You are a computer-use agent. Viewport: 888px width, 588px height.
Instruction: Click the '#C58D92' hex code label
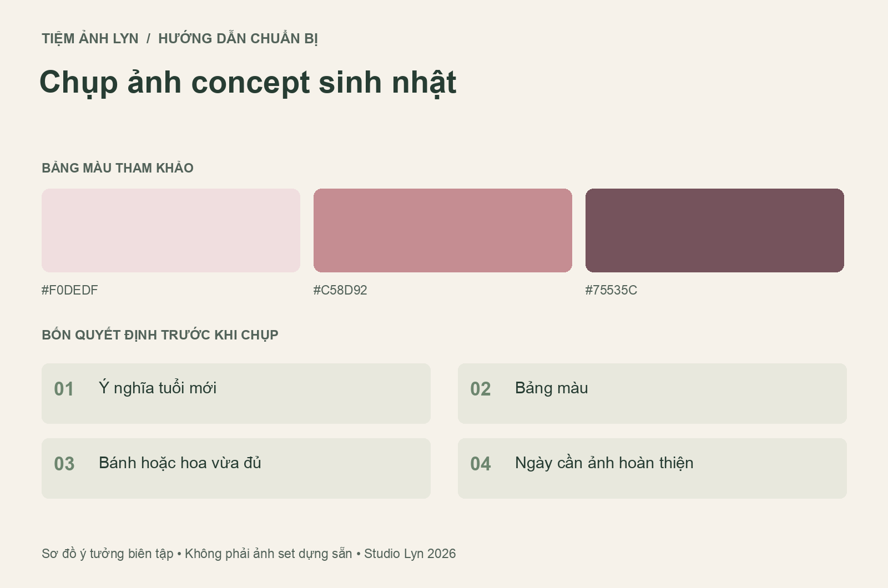(340, 290)
